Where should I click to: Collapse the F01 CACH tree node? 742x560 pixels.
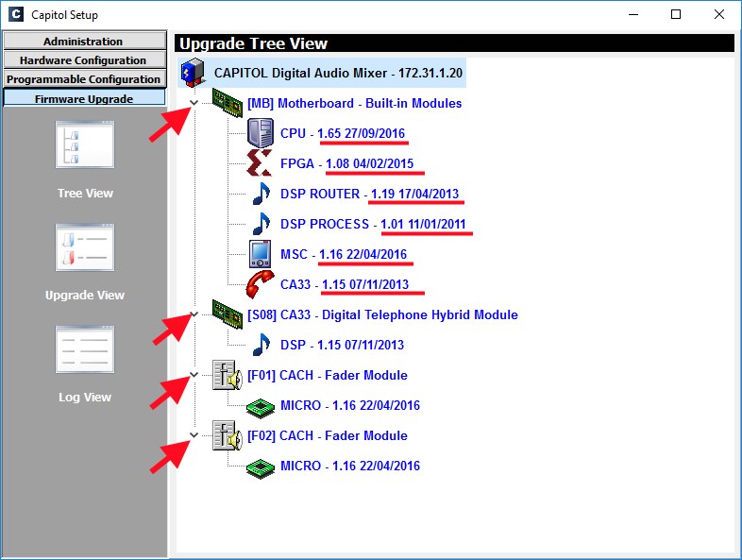(x=194, y=375)
